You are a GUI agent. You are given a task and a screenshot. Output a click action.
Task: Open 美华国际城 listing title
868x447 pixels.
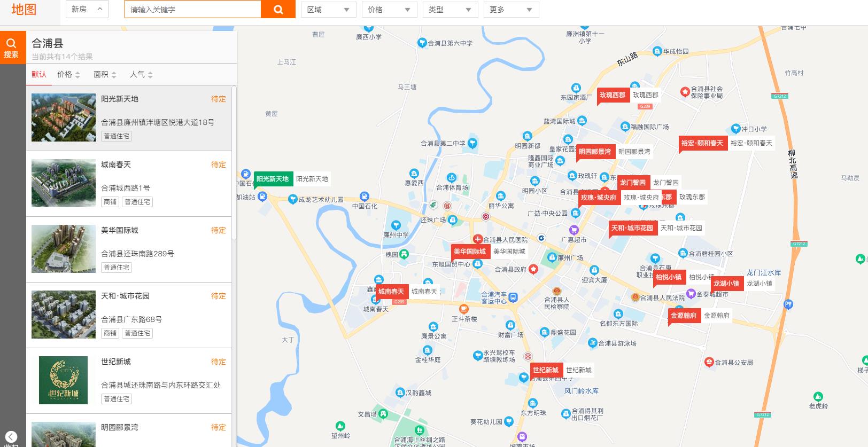pyautogui.click(x=120, y=230)
